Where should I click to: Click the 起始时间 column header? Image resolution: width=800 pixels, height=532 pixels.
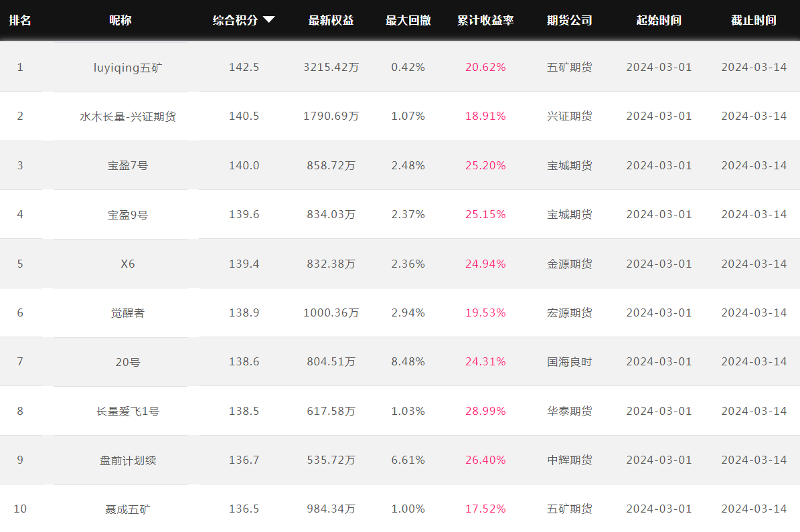[x=659, y=20]
